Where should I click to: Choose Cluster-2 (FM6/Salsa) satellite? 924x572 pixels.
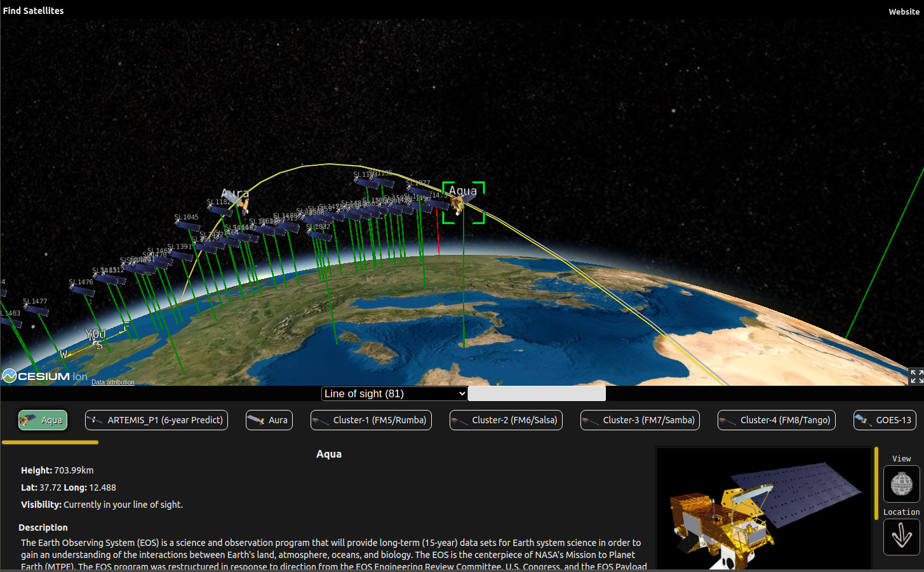point(506,420)
